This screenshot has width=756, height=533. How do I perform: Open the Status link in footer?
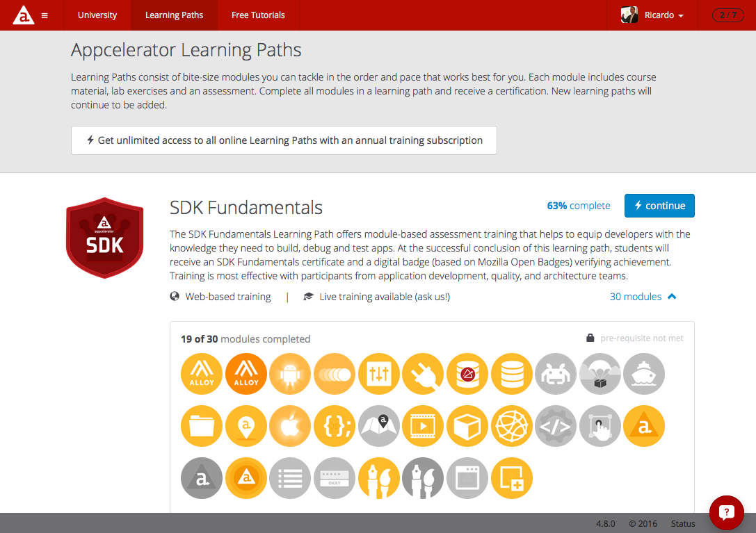click(683, 523)
